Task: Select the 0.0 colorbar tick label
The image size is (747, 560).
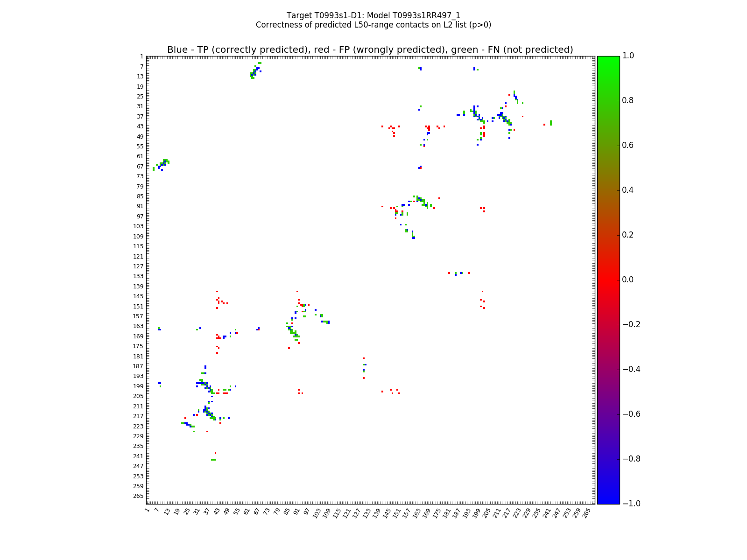Action: click(628, 280)
